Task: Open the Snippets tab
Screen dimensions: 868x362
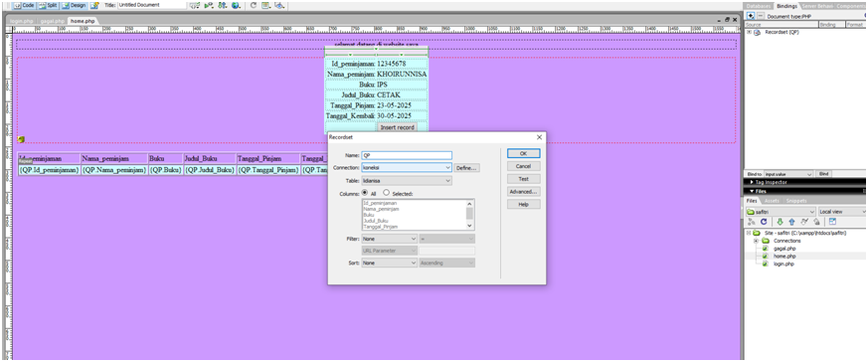Action: click(x=796, y=200)
